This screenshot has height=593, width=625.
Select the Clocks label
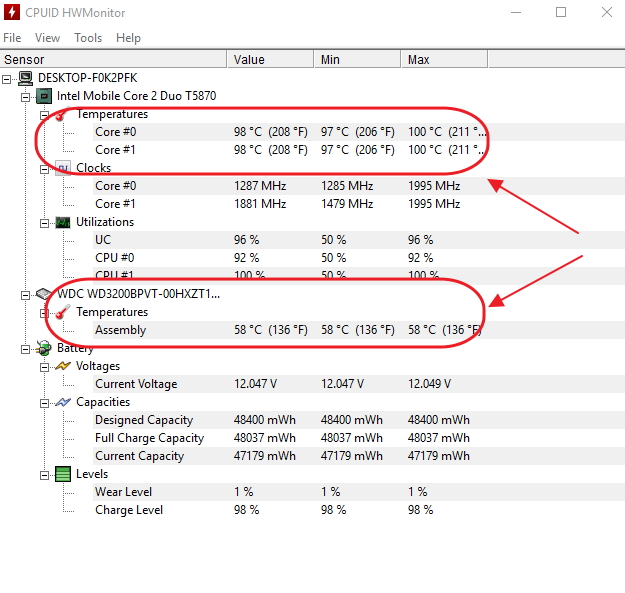pos(94,168)
